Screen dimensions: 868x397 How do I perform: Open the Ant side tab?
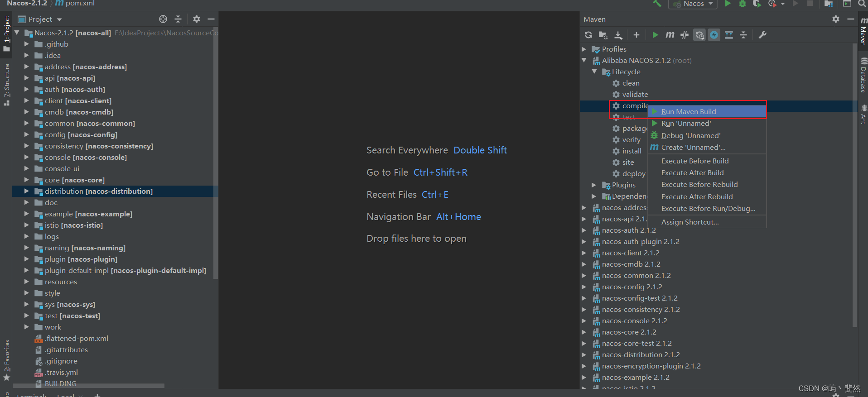click(x=863, y=114)
